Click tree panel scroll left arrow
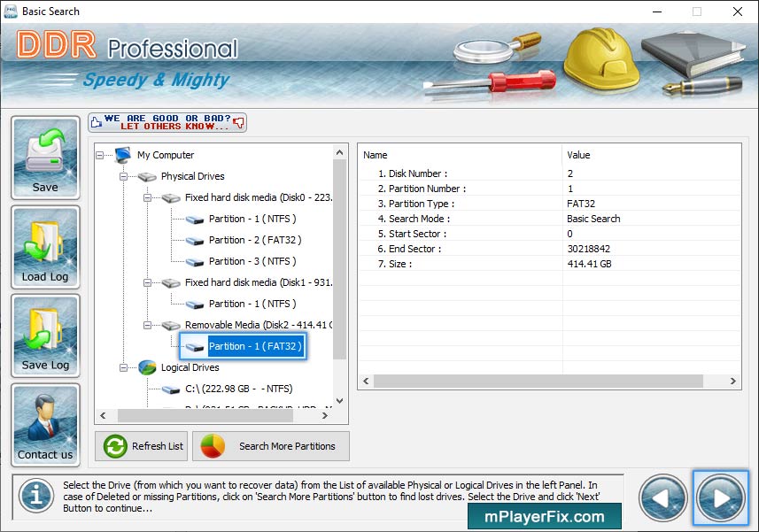Image resolution: width=759 pixels, height=532 pixels. [103, 415]
